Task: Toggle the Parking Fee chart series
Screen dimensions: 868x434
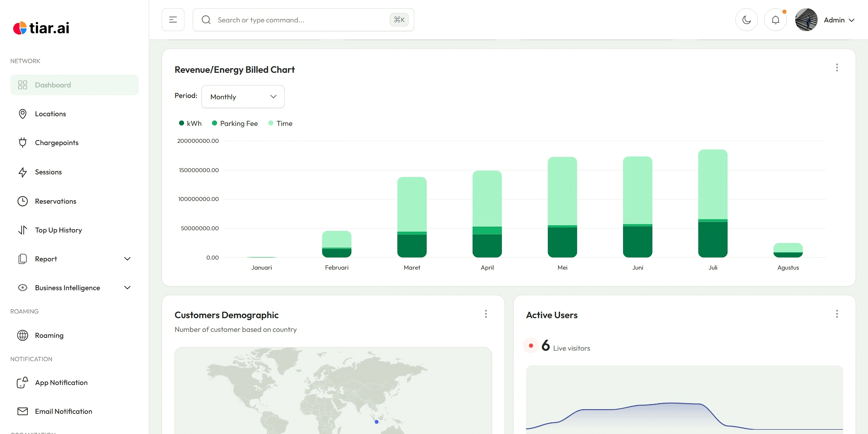Action: 235,123
